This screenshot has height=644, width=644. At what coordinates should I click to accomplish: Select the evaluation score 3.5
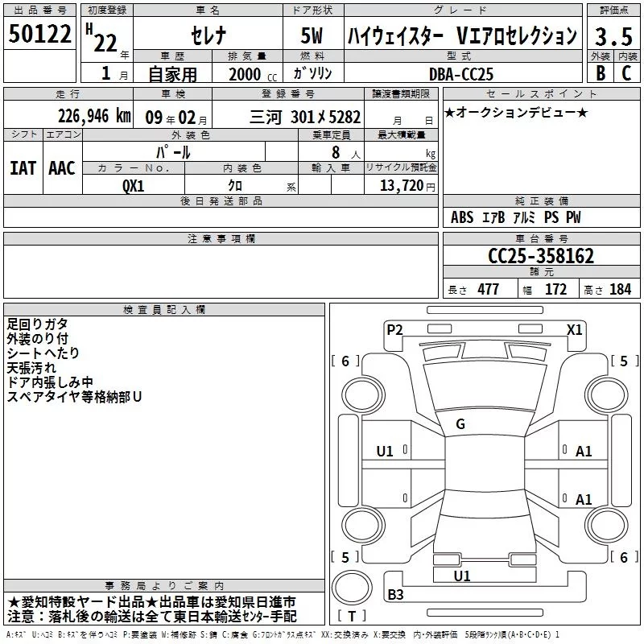pyautogui.click(x=613, y=36)
